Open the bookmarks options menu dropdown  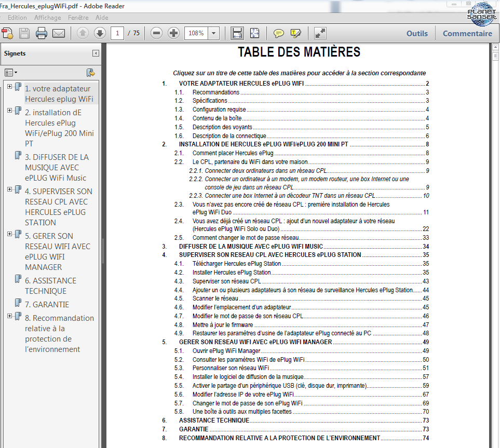[11, 73]
